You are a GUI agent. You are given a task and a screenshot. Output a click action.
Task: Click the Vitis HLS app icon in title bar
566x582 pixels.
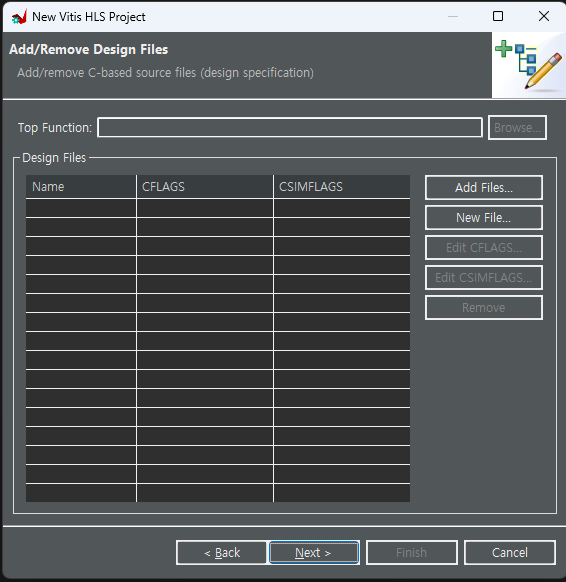click(x=19, y=17)
